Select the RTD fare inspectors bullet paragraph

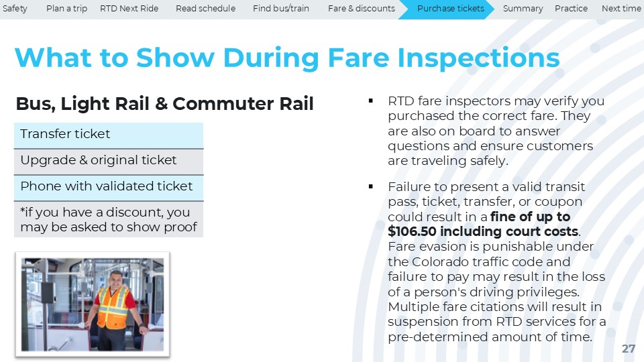[x=496, y=131]
